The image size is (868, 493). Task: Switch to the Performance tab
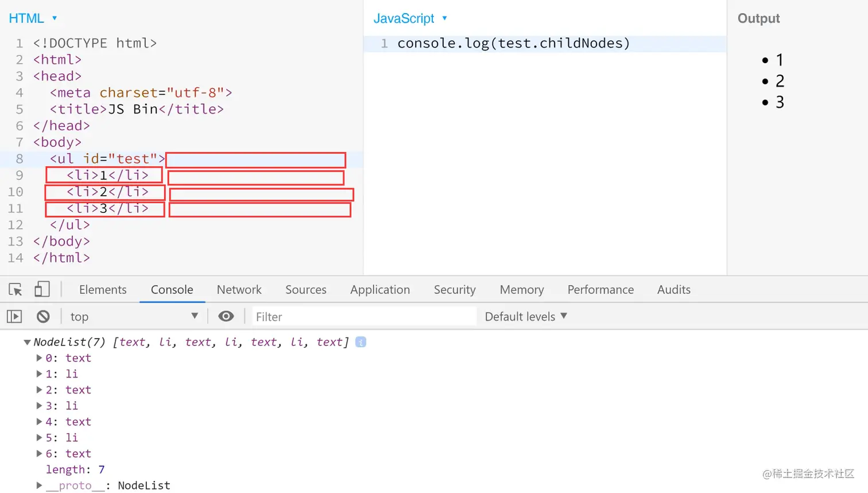click(x=600, y=289)
